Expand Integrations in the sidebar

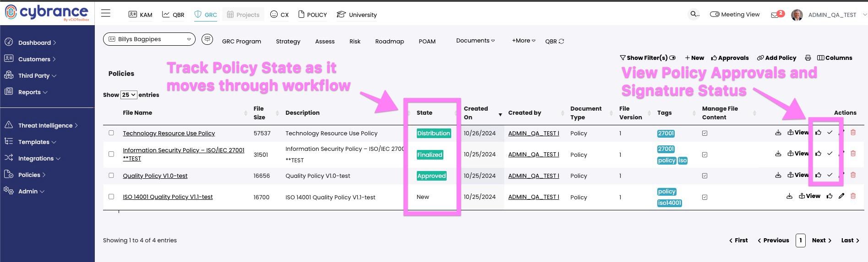click(39, 158)
